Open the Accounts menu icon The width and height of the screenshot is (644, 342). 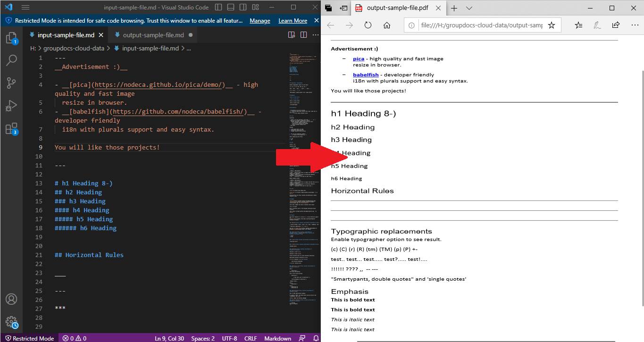coord(11,299)
